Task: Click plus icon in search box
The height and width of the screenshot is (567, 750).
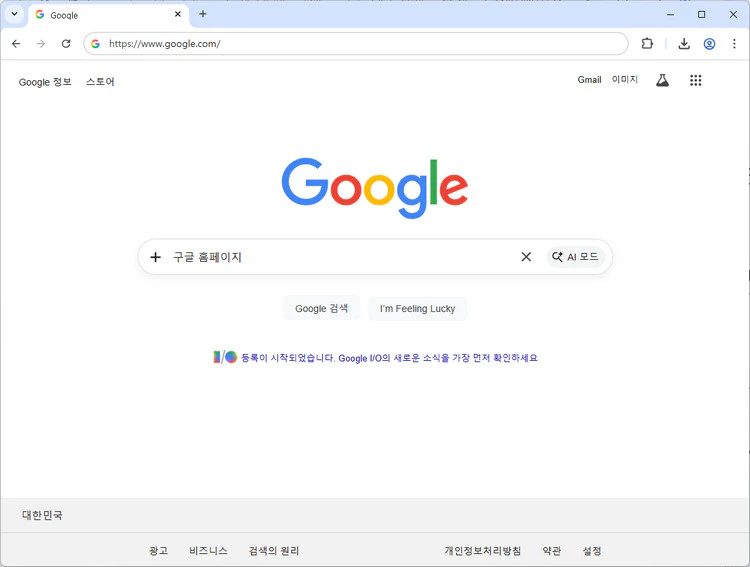Action: (155, 257)
